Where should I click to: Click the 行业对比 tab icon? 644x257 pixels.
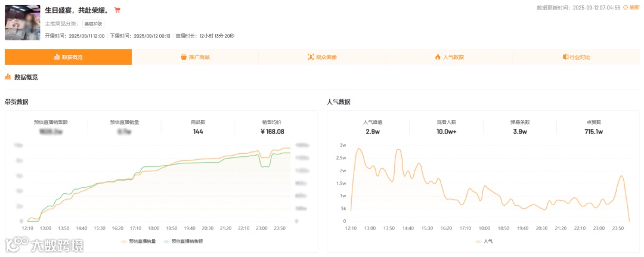565,57
